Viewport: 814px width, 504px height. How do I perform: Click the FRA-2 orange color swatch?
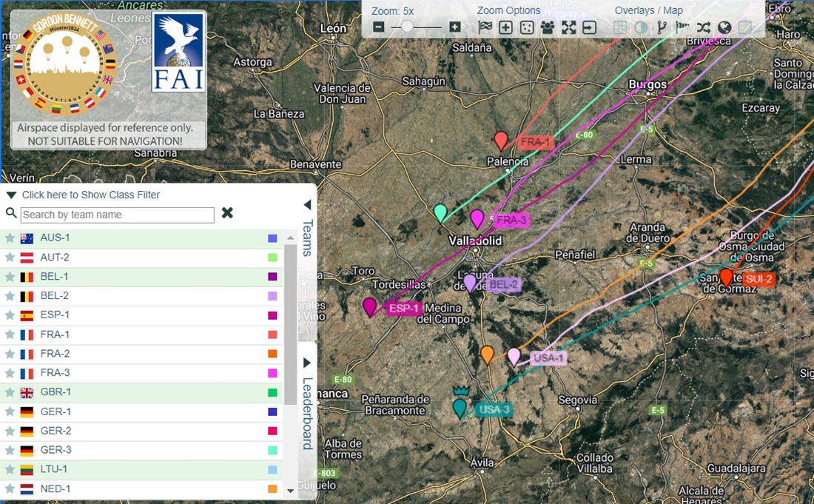(272, 354)
